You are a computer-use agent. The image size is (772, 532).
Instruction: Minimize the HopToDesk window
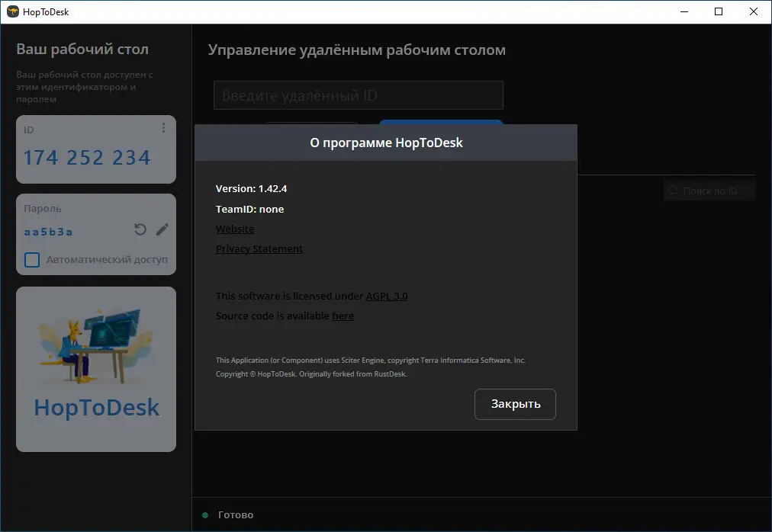tap(684, 11)
